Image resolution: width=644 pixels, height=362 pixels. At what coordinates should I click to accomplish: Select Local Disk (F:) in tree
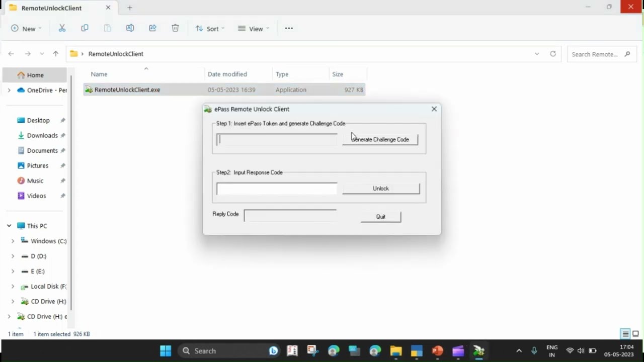click(x=43, y=286)
